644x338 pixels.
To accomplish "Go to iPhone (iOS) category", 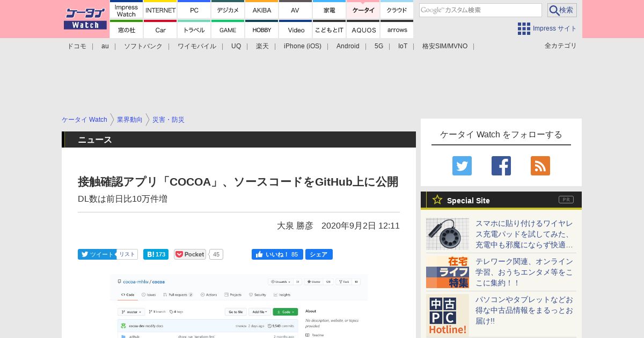I will (x=303, y=46).
